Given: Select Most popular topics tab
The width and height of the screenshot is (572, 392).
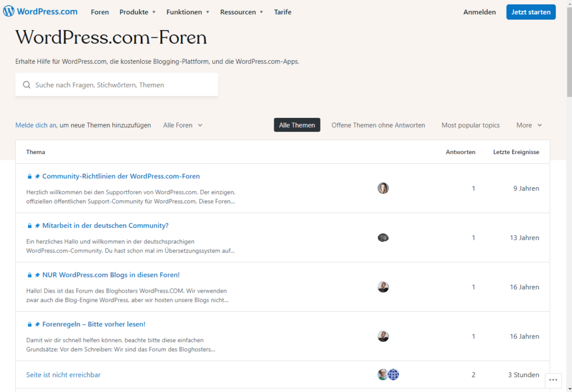Looking at the screenshot, I should (470, 125).
